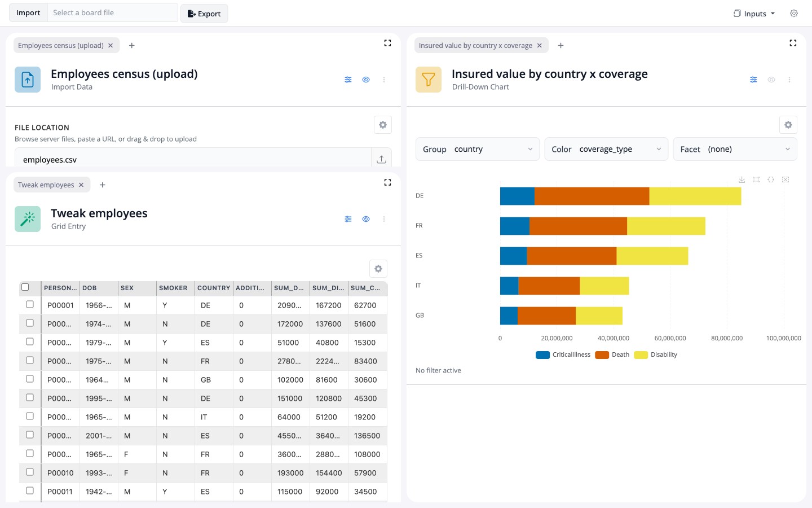The image size is (812, 508).
Task: Click the chart zoom-to-fit icon
Action: [x=756, y=179]
